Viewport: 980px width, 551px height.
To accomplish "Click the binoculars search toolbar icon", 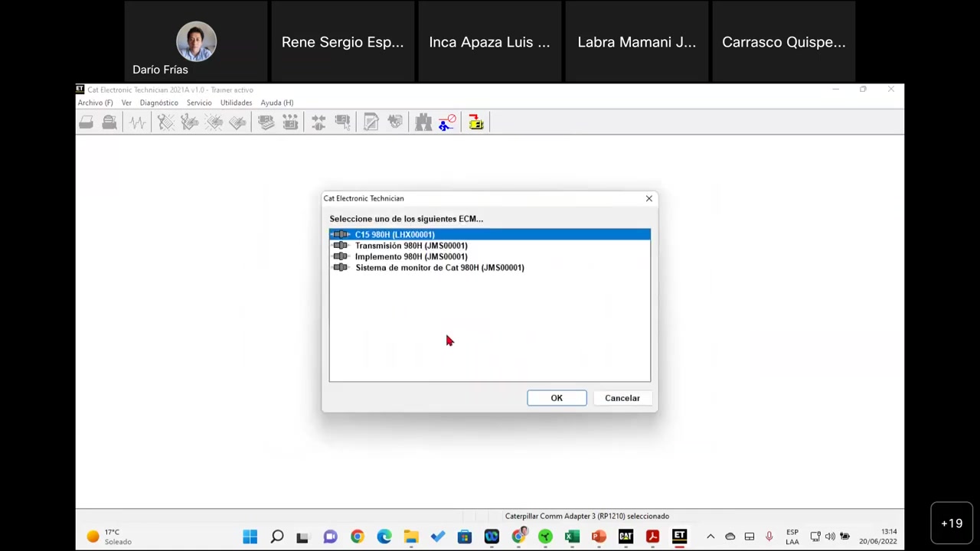I will point(423,122).
